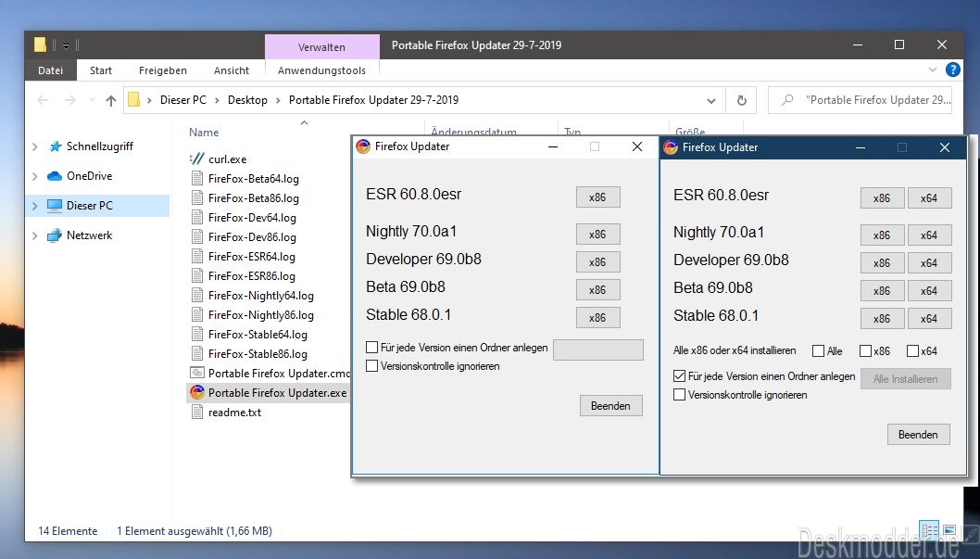
Task: Click the FireFox-Nightly86.log file icon
Action: 197,314
